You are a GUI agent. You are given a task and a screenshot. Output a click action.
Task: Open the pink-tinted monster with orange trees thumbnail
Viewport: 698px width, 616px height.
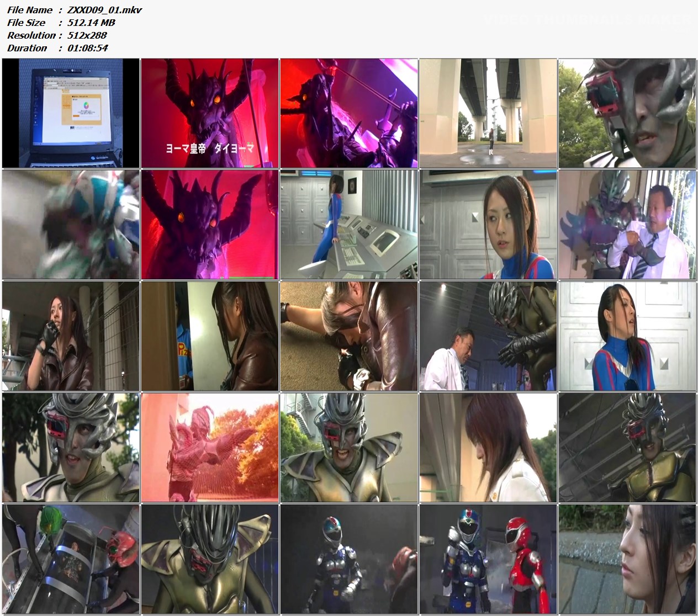tap(210, 448)
